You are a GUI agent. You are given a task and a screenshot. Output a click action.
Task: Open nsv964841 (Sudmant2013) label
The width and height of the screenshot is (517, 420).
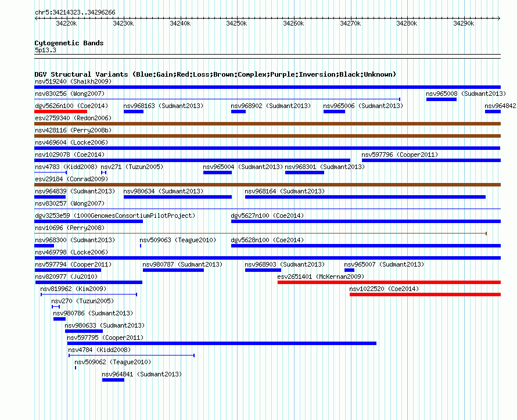click(x=142, y=374)
